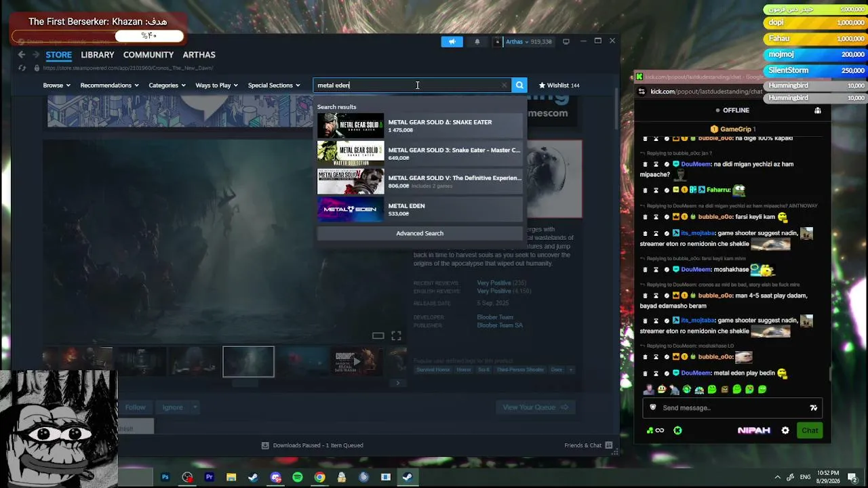The width and height of the screenshot is (868, 488).
Task: Expand the Special Sections menu
Action: 274,85
